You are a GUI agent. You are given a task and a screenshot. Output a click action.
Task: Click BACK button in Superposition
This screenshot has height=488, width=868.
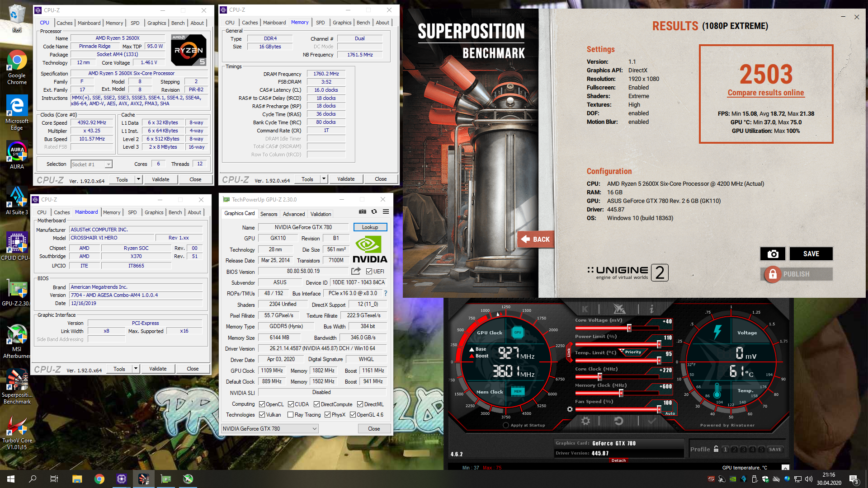point(535,239)
